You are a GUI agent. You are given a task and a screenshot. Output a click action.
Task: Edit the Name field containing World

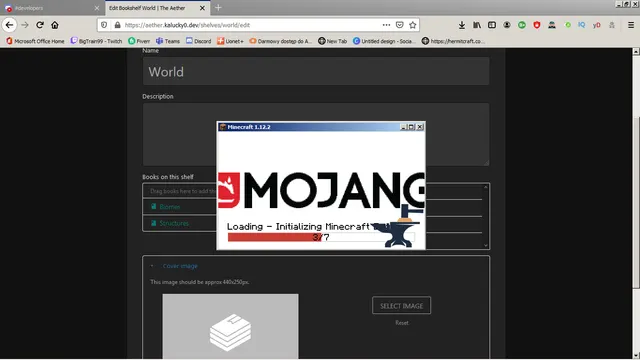click(316, 71)
